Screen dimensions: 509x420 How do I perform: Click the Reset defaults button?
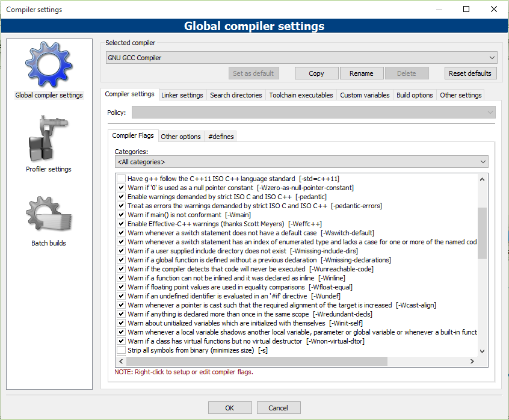point(470,73)
